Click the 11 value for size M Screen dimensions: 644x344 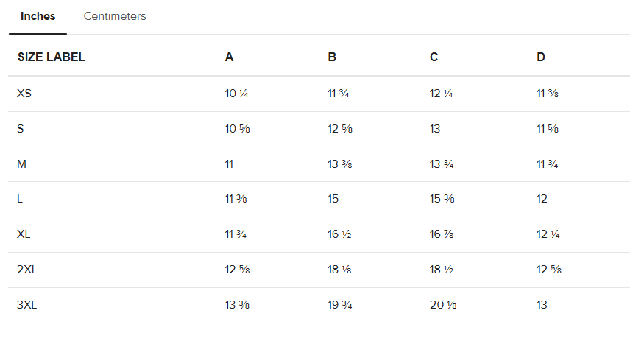[229, 164]
